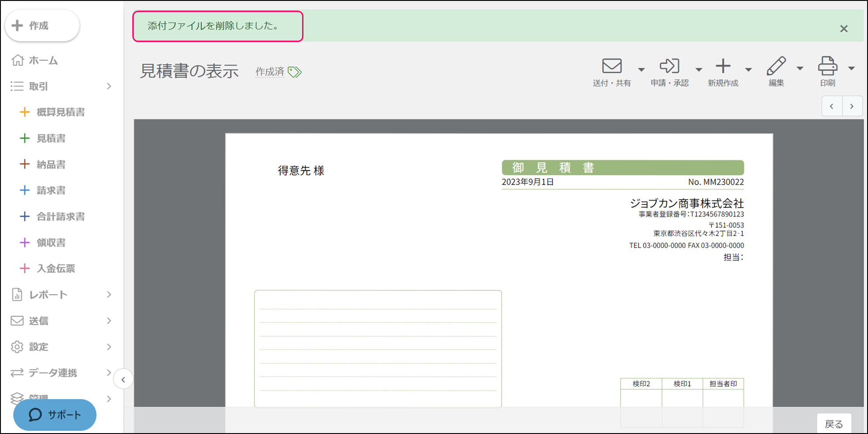Open the ホーム home page
The image size is (868, 434).
(x=43, y=60)
